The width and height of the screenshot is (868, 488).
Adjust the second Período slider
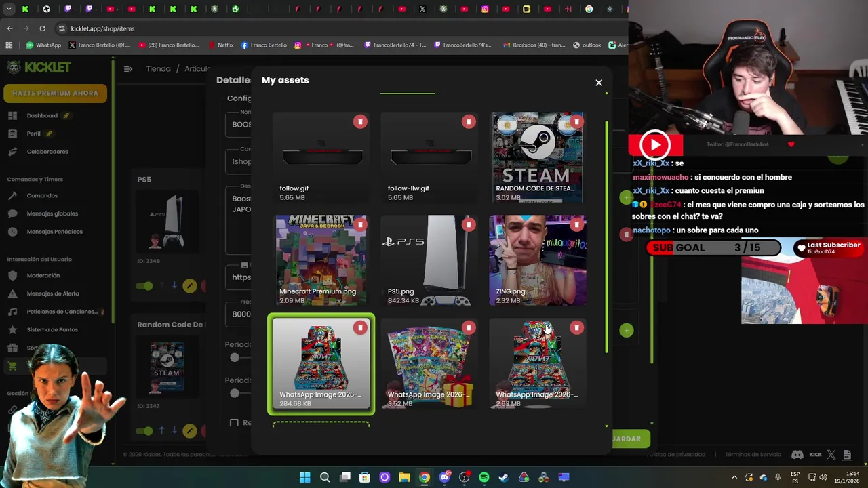[x=235, y=393]
